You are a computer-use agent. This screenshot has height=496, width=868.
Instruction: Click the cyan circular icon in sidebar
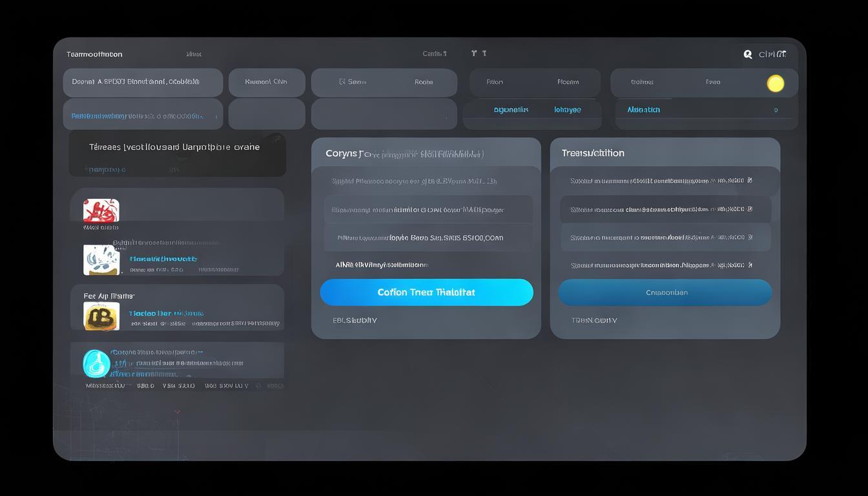pyautogui.click(x=96, y=364)
